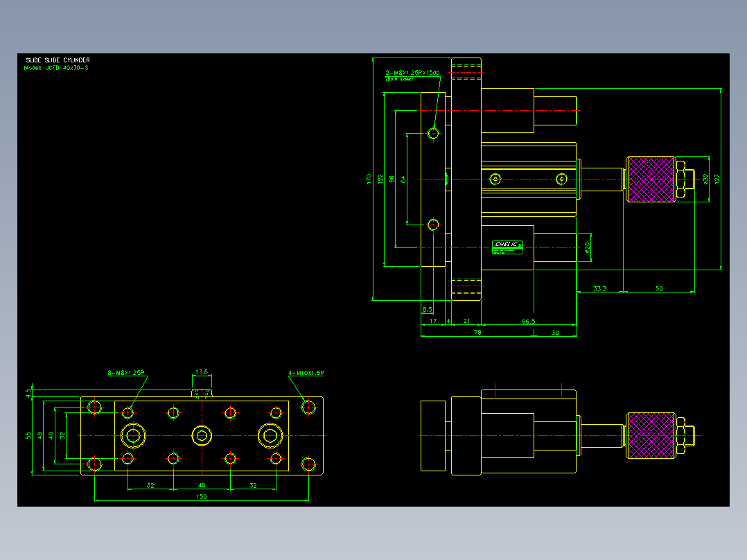Screen dimensions: 747x560
Task: Click the 96 vertical dimension value
Action: pos(392,180)
